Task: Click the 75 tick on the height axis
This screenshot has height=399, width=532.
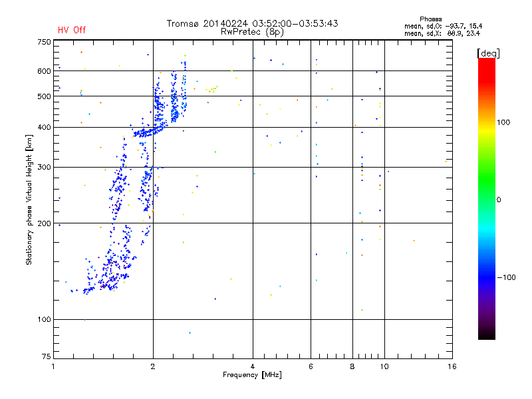Action: point(46,358)
